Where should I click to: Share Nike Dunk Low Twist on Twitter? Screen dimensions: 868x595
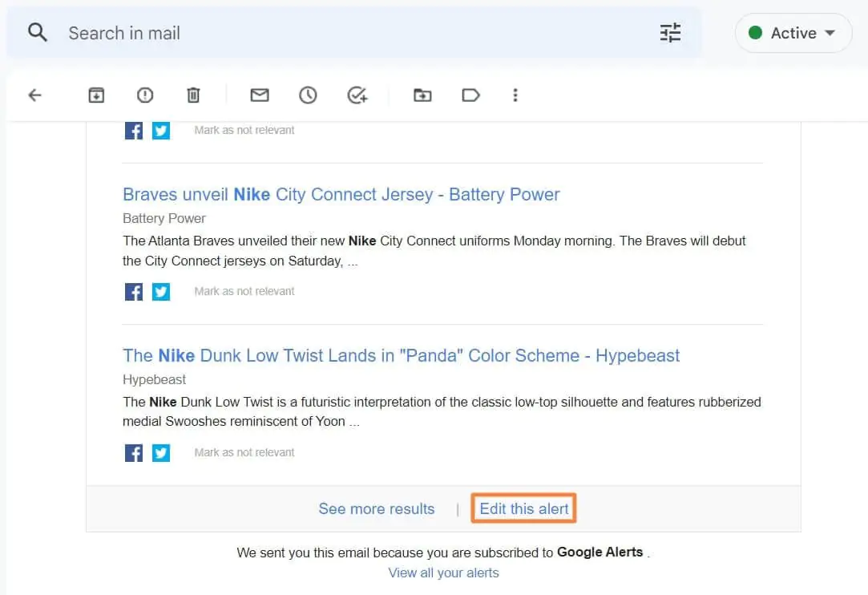coord(161,452)
